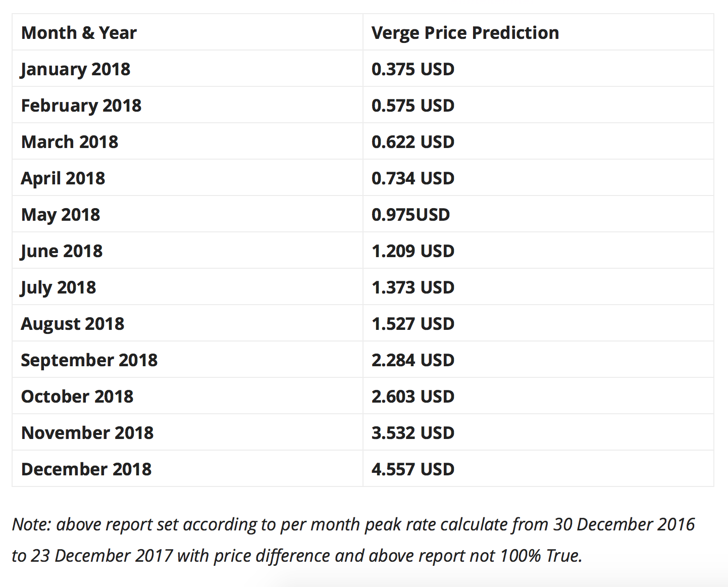This screenshot has width=728, height=587.
Task: Select the June 2018 row label
Action: tap(62, 251)
